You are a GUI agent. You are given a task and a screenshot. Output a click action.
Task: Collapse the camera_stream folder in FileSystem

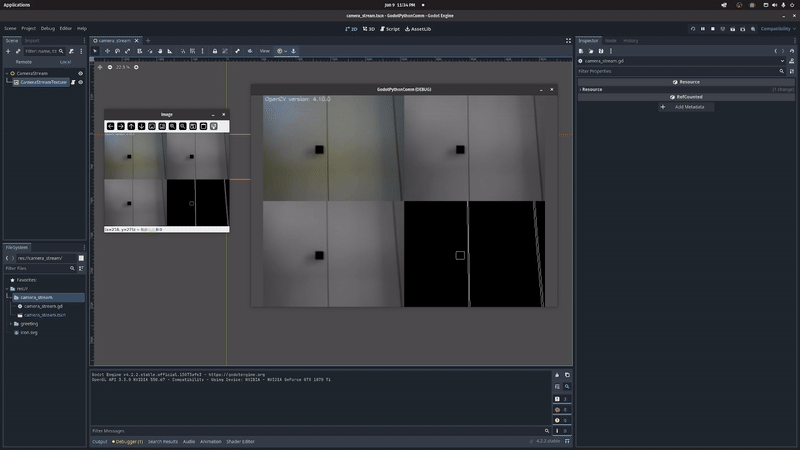coord(11,297)
